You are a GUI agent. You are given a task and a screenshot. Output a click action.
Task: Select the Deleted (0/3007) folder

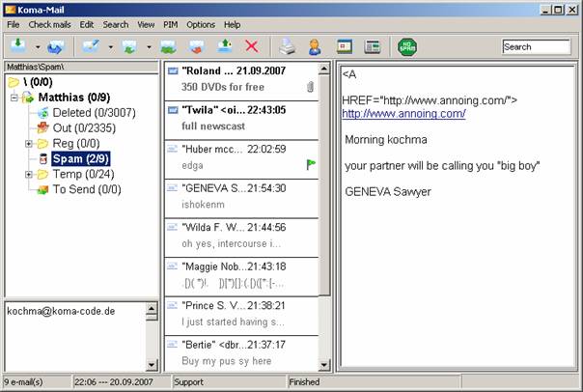tap(94, 113)
